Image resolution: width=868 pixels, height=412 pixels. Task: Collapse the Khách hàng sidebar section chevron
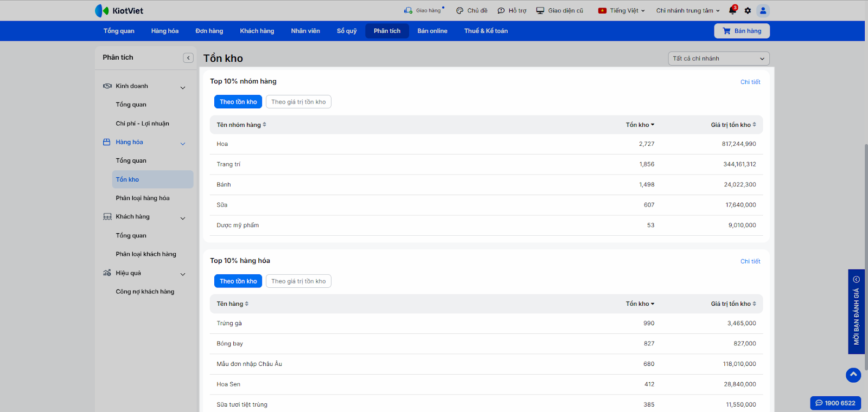click(183, 218)
